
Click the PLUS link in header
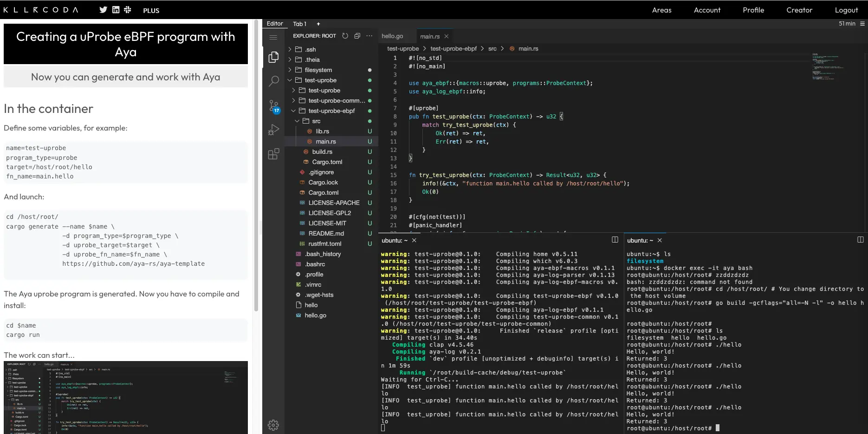151,10
